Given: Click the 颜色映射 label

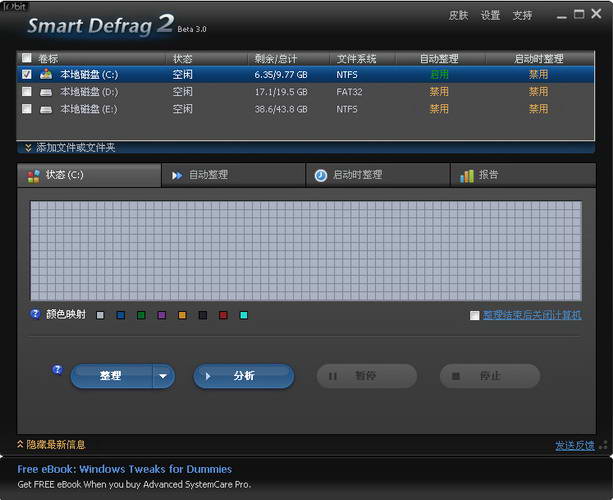Looking at the screenshot, I should (x=66, y=314).
